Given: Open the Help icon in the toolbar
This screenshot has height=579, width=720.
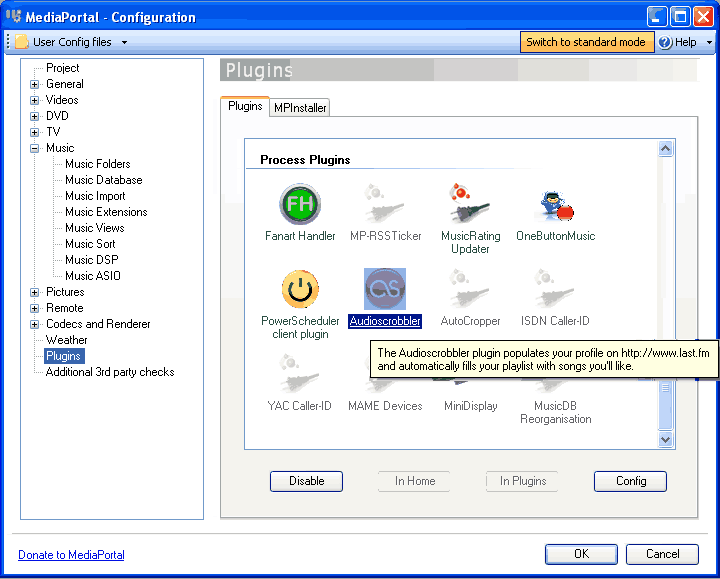Looking at the screenshot, I should click(x=665, y=42).
